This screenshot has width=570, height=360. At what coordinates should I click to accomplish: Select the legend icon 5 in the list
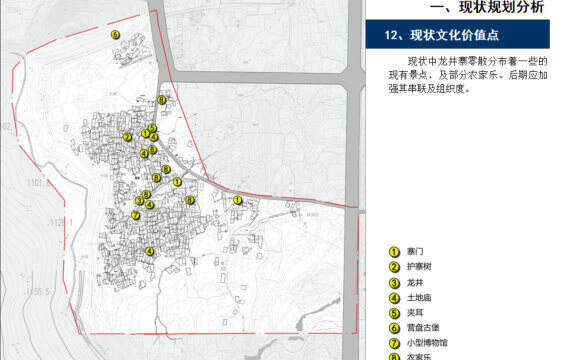pos(394,313)
